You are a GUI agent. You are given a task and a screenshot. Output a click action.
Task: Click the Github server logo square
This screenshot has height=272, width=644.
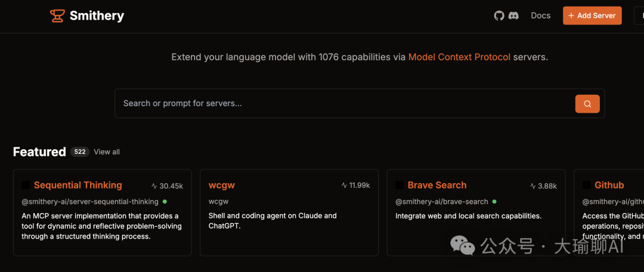(587, 186)
